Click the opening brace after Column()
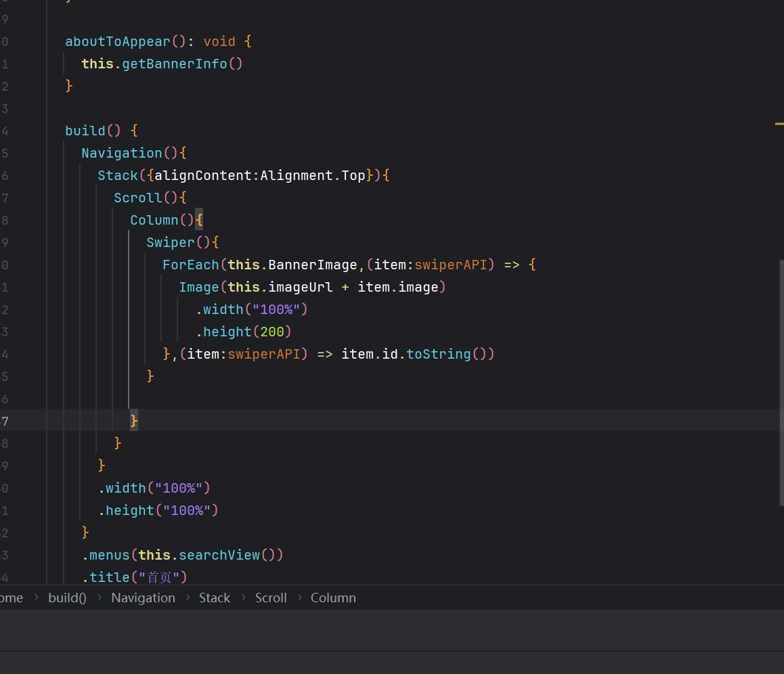This screenshot has height=674, width=784. (199, 220)
